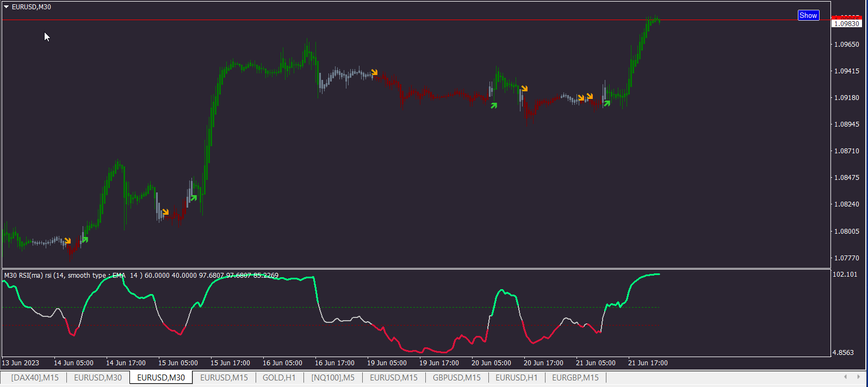Select the red horizontal price line

416,20
